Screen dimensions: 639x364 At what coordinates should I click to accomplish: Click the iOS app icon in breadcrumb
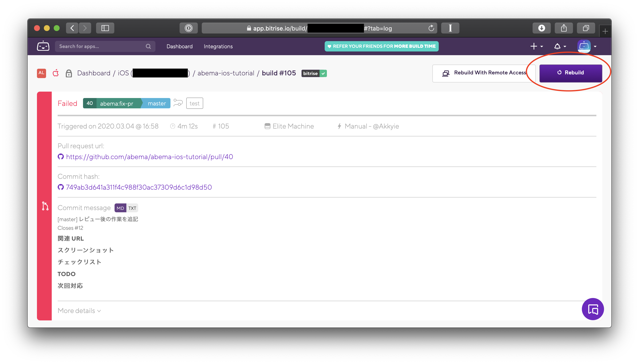55,73
